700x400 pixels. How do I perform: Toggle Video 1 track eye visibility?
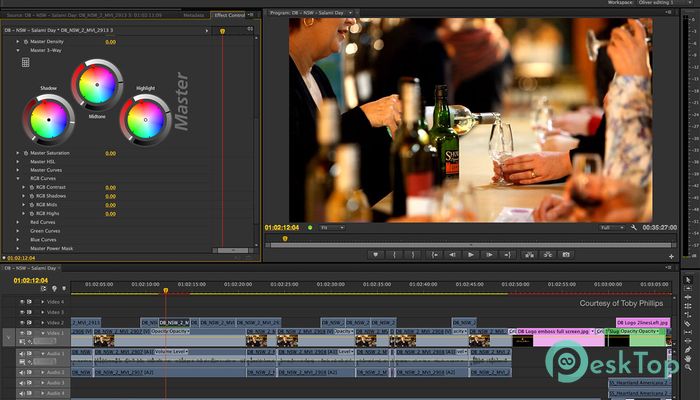point(21,333)
